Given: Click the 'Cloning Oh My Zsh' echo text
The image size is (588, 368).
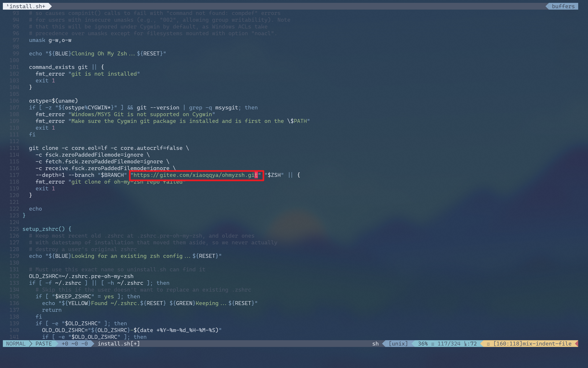Looking at the screenshot, I should (x=99, y=54).
